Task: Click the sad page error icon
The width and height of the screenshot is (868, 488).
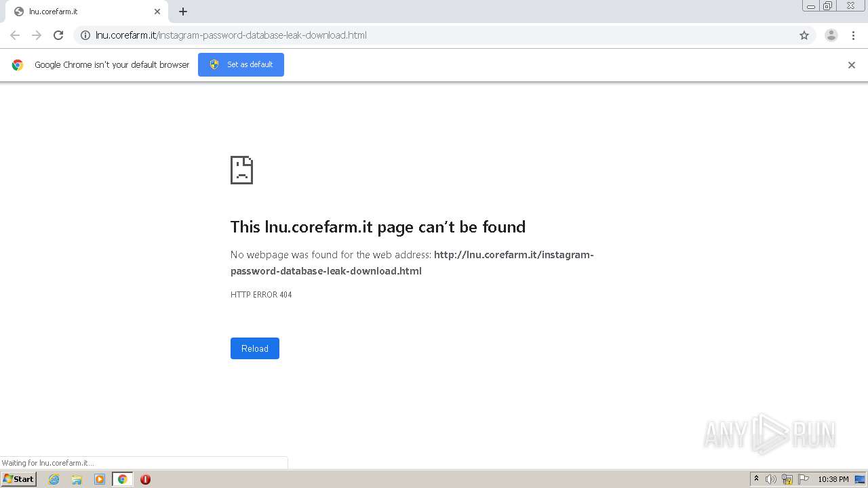Action: click(241, 170)
